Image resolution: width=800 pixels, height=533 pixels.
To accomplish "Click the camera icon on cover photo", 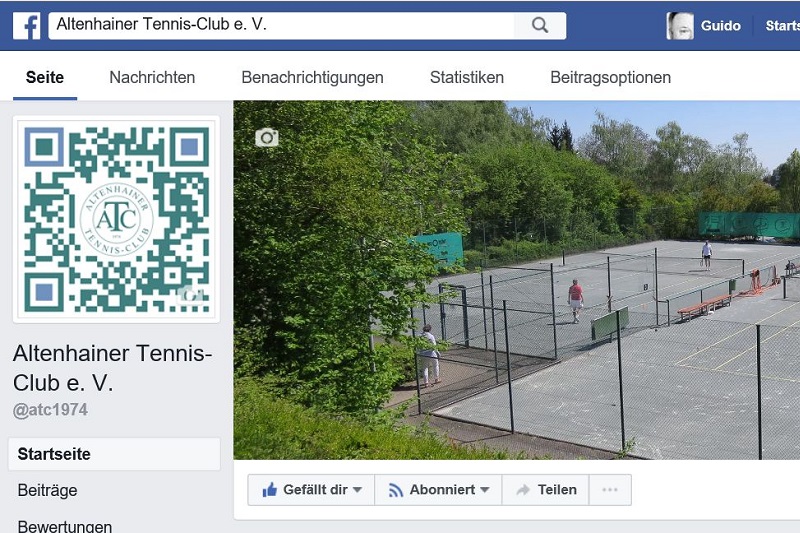I will point(267,137).
